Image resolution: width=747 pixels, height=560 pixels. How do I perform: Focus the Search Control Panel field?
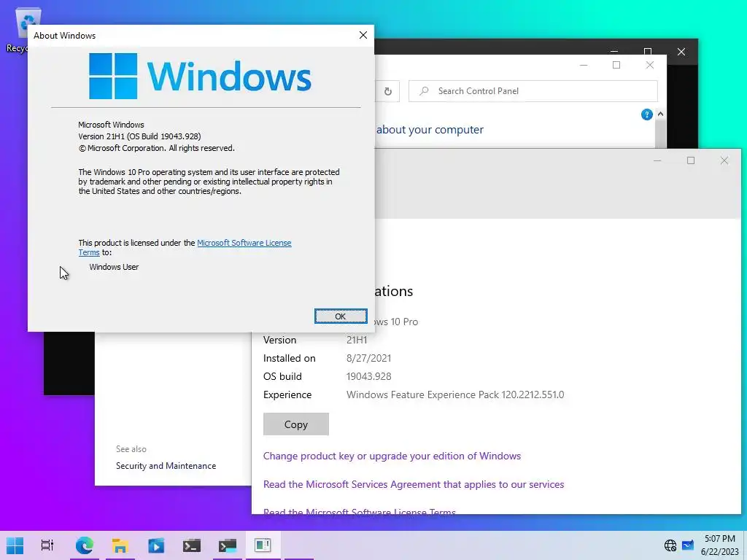pos(533,91)
